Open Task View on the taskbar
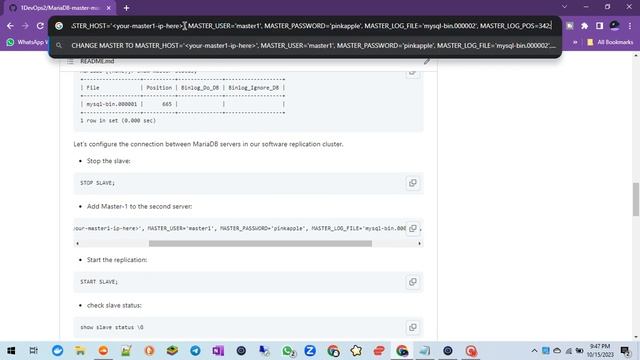Image resolution: width=640 pixels, height=360 pixels. 34,351
